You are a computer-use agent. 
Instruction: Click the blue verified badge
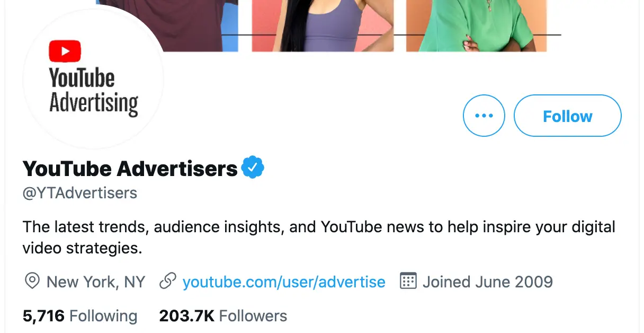point(253,168)
